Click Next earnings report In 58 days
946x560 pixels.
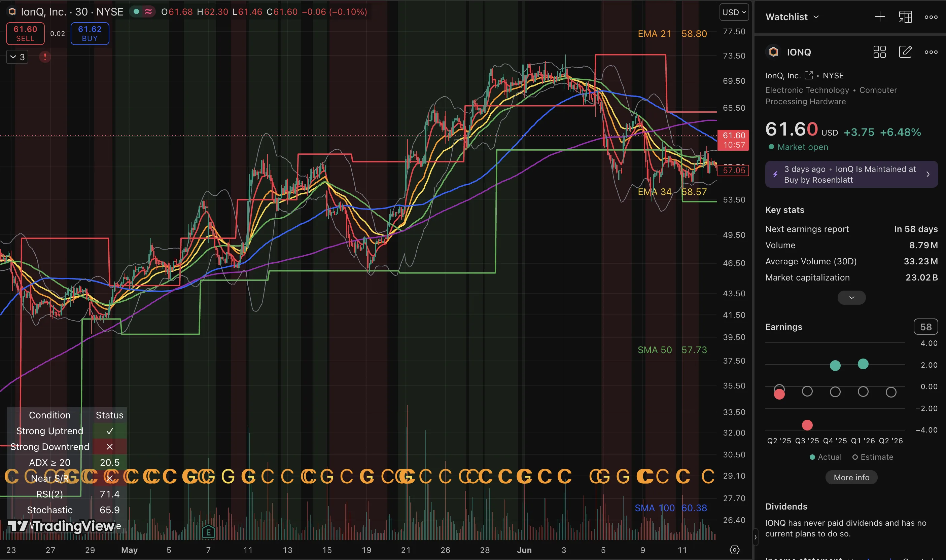pos(851,229)
